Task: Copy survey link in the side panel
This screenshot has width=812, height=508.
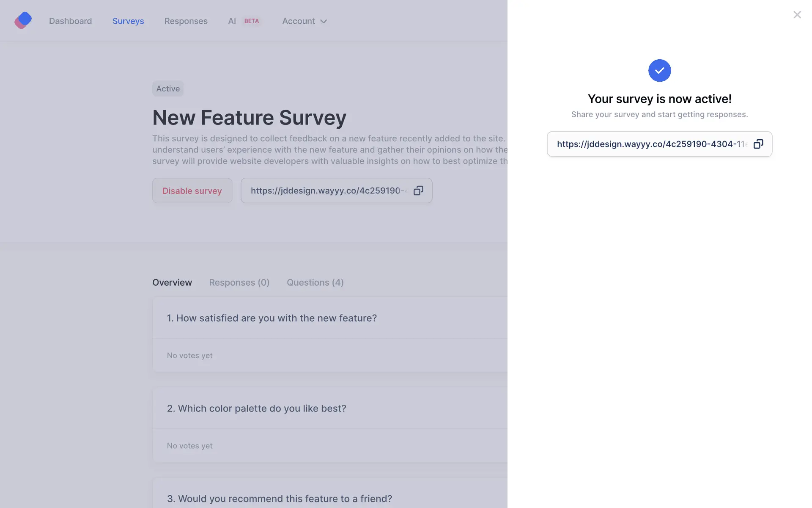Action: point(758,144)
